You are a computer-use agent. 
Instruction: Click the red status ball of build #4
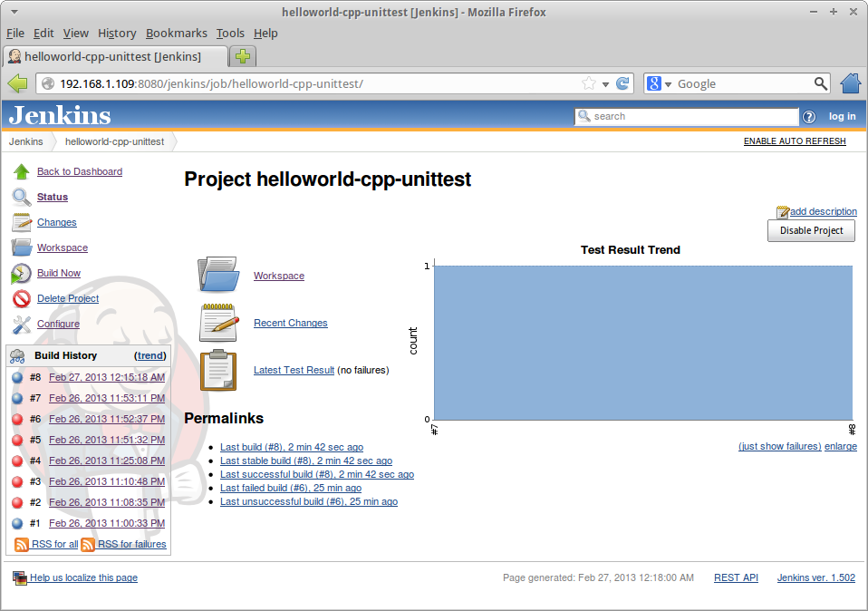18,461
